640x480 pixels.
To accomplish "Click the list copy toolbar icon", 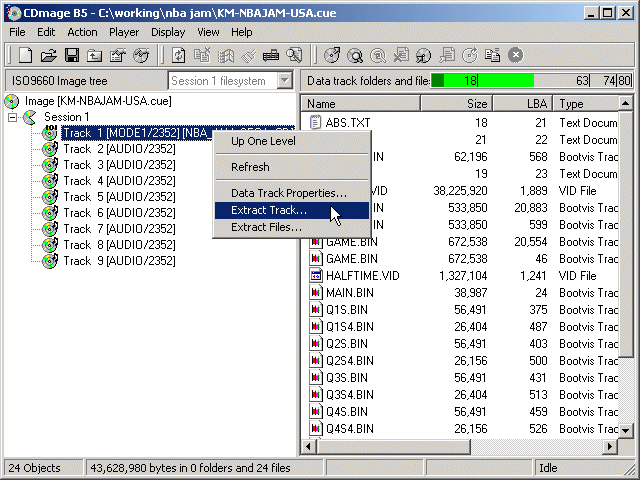I will (493, 55).
